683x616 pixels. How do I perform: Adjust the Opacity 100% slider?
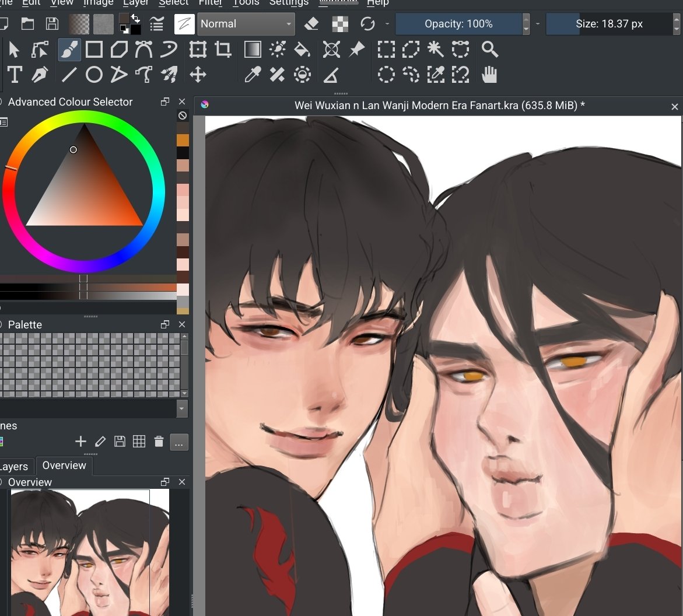(x=458, y=23)
